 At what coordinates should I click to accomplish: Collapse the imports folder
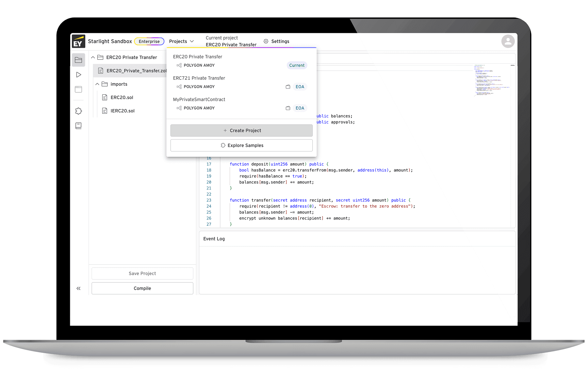click(x=97, y=84)
